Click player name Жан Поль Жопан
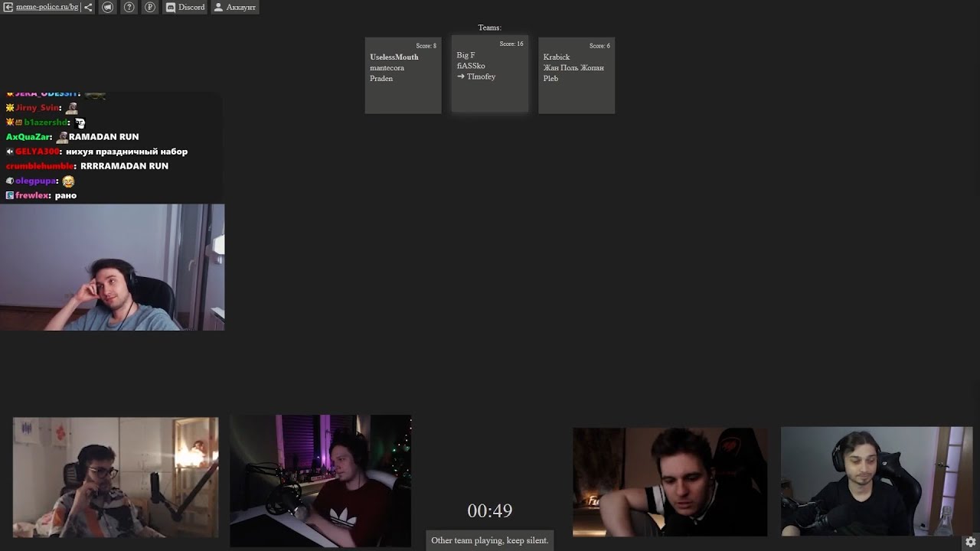This screenshot has height=551, width=980. click(573, 68)
